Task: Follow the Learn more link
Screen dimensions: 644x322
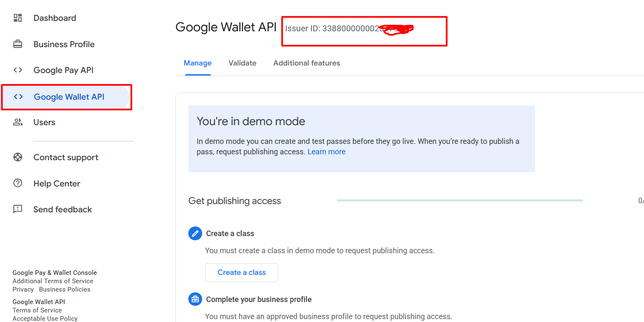Action: coord(327,152)
